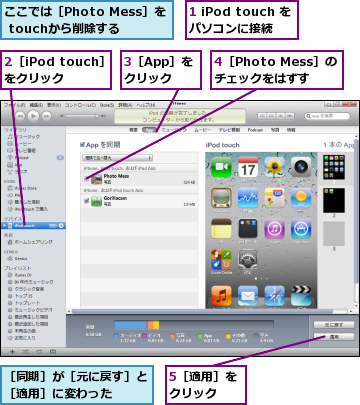Viewport: 360px width, 405px height.
Task: Click the Maps icon on iPod screen
Action: [274, 198]
